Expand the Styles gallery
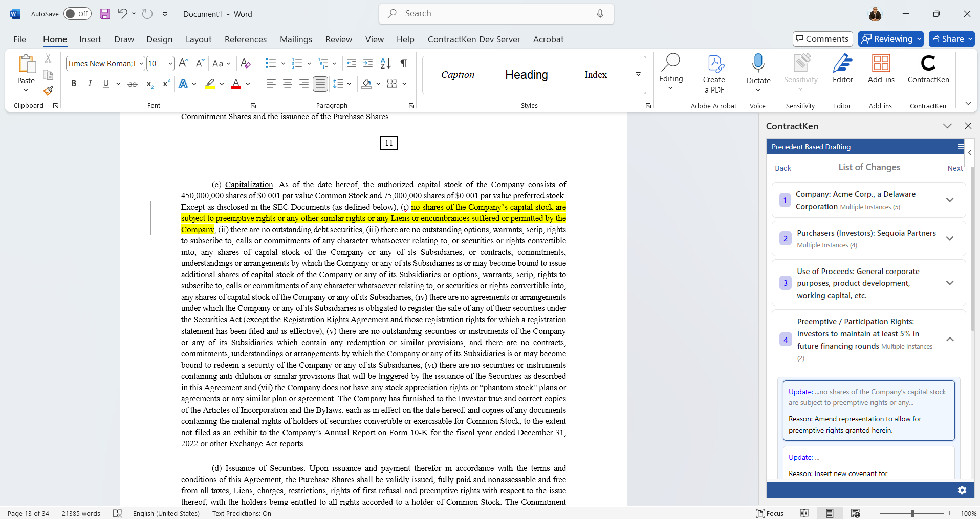Viewport: 980px width, 519px height. click(x=638, y=75)
